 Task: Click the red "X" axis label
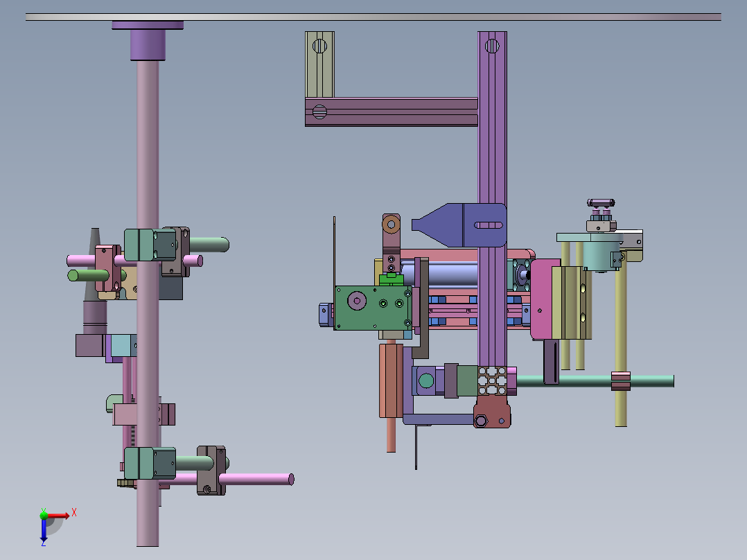pos(74,513)
